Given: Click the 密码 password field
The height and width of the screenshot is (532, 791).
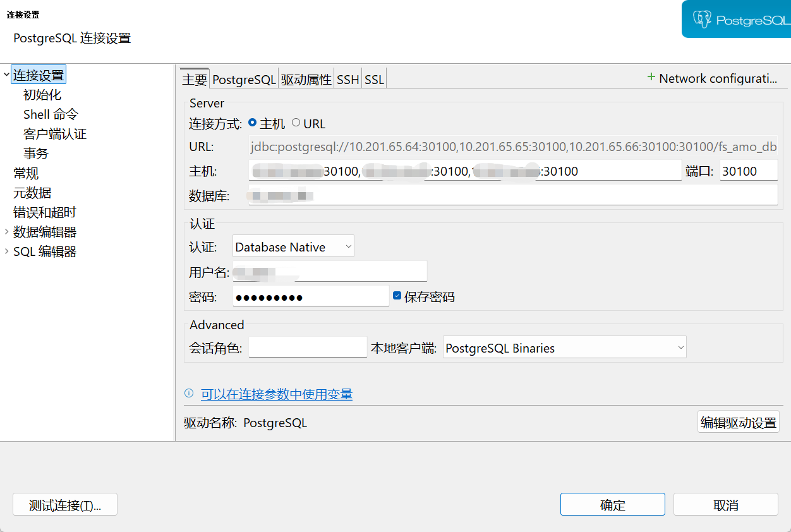Looking at the screenshot, I should coord(311,296).
